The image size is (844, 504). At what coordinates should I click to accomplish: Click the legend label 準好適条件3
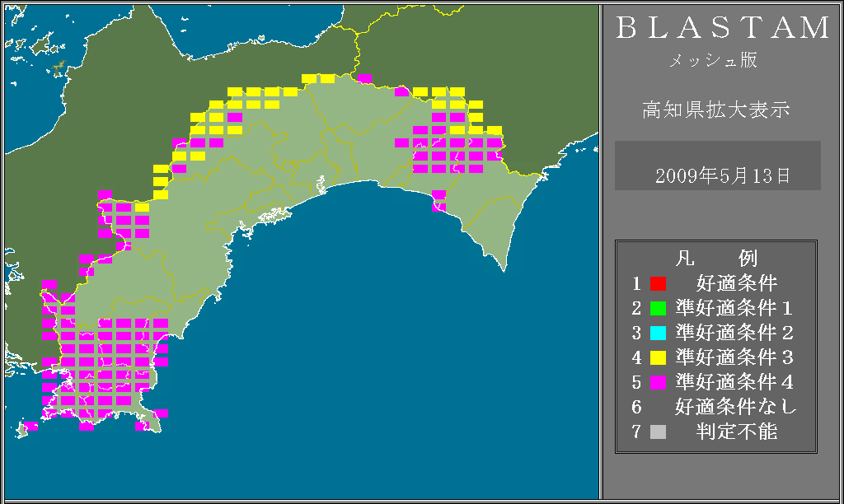(734, 357)
